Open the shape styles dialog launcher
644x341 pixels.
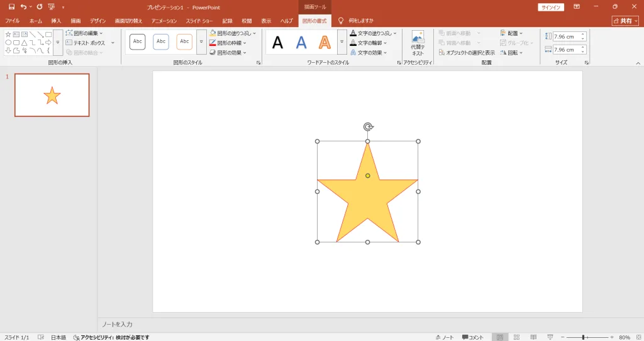coord(258,63)
